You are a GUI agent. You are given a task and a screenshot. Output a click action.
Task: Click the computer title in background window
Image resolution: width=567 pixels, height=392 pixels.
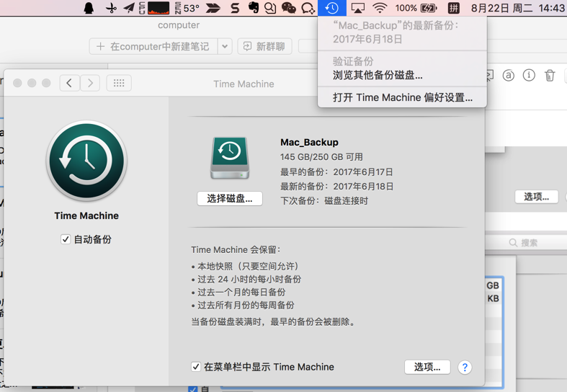tap(179, 25)
